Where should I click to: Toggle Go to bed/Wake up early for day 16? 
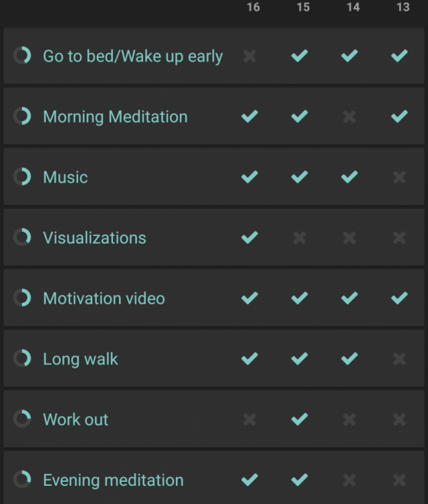pos(250,56)
